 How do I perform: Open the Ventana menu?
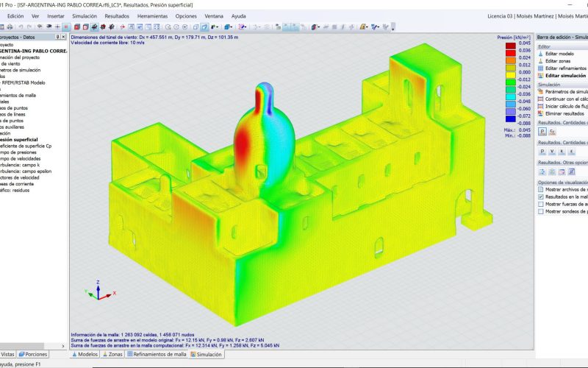point(214,16)
